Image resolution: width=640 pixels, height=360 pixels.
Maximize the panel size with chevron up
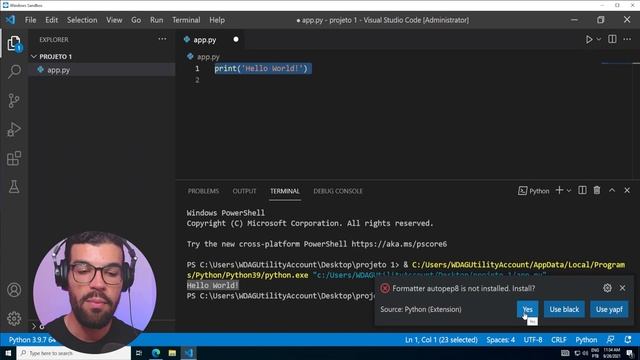point(612,190)
